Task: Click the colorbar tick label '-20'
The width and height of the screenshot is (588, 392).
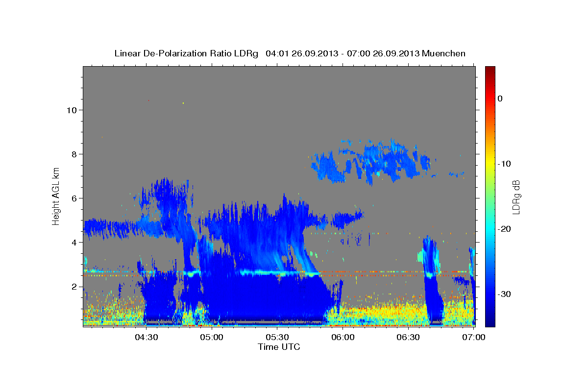Action: click(505, 229)
